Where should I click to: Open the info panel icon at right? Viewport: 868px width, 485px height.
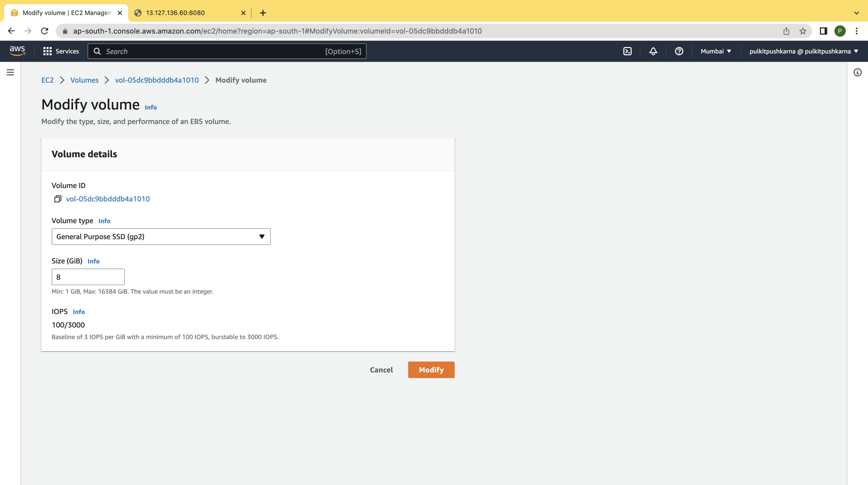coord(857,73)
